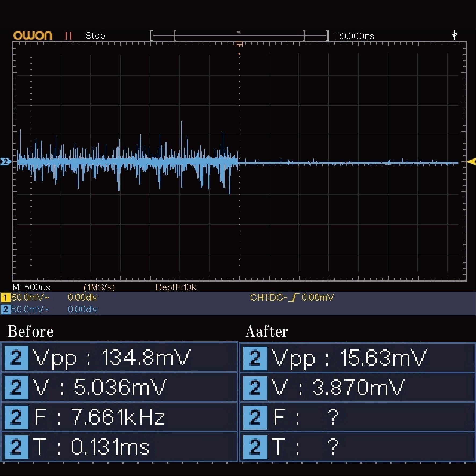The height and width of the screenshot is (476, 476).
Task: Click the OWON logo
Action: [33, 35]
